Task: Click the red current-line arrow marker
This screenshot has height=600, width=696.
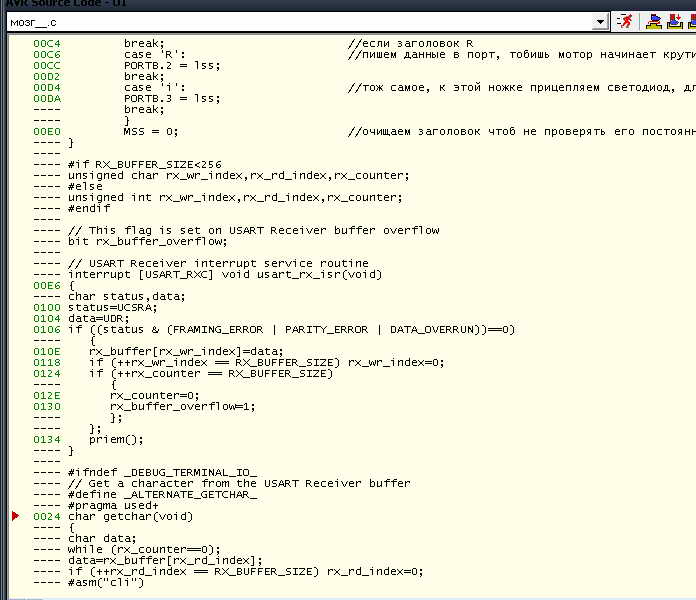Action: 15,516
